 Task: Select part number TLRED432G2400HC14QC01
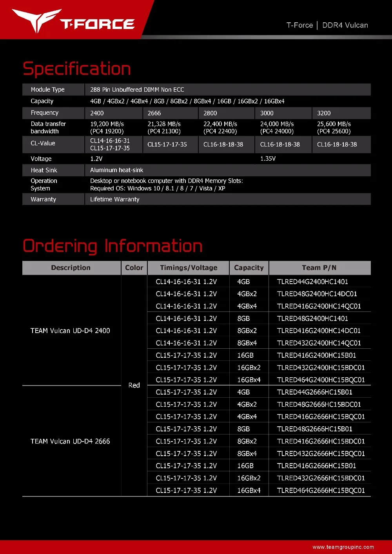319,343
